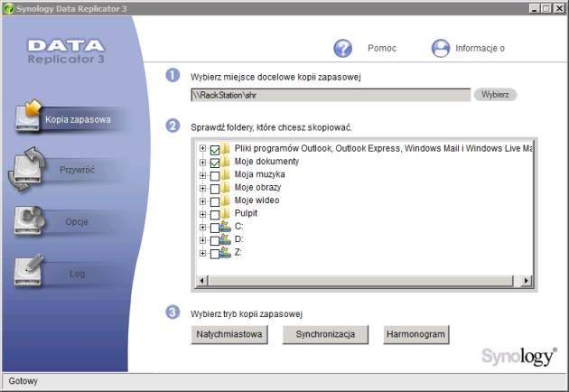Click the Opcje gears icon
Screen dimensions: 569x392
coord(29,220)
